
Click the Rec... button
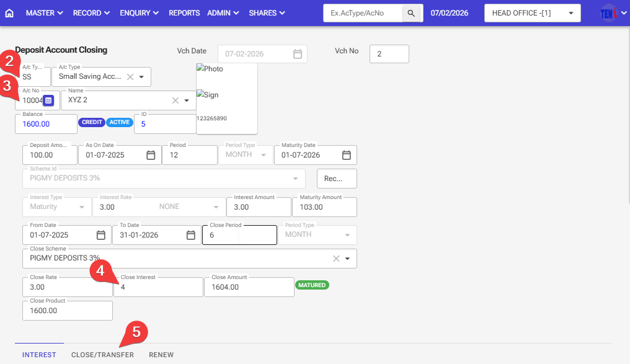(x=337, y=179)
